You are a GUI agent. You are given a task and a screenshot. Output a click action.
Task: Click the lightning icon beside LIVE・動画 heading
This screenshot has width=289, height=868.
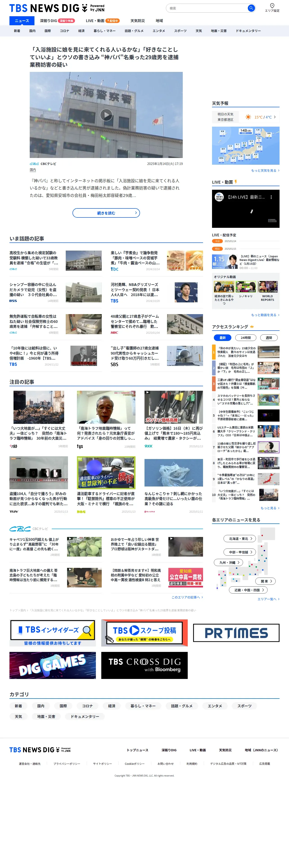point(236,182)
